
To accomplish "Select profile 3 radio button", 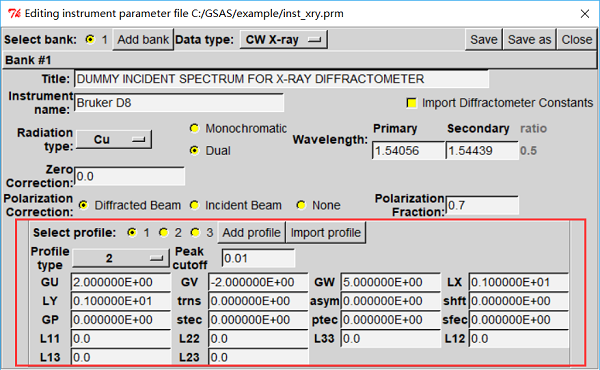I will (x=195, y=232).
